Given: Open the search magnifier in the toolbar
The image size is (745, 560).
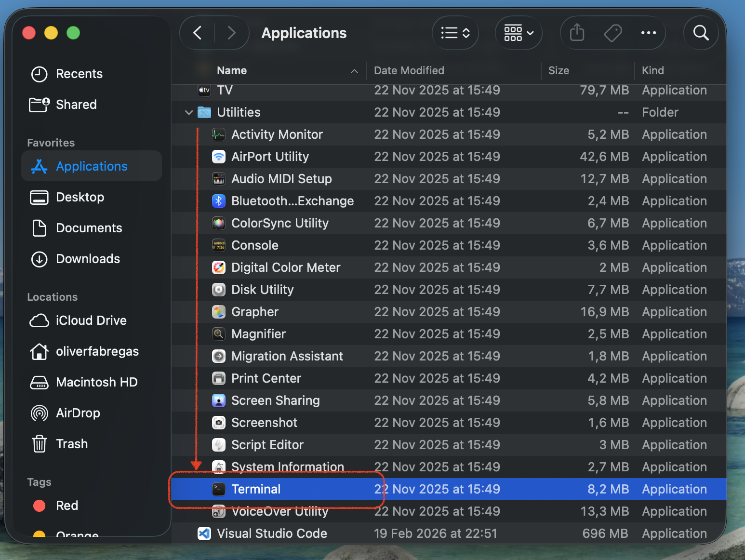Looking at the screenshot, I should point(701,33).
